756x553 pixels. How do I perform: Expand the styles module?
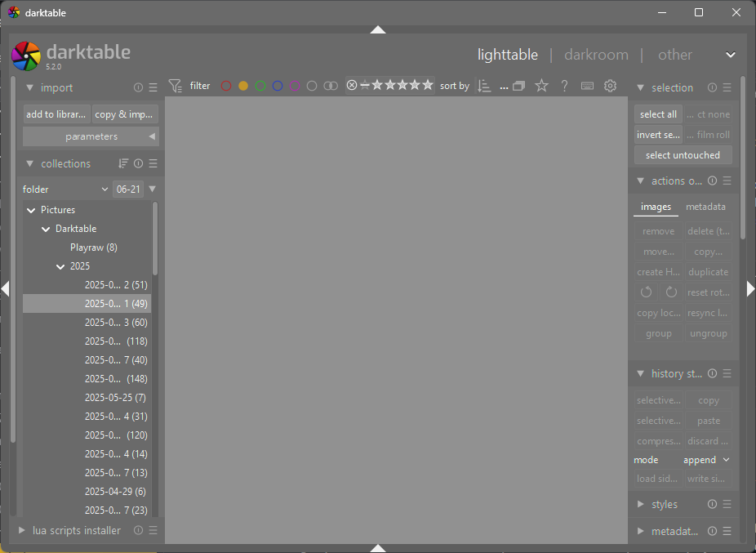tap(641, 504)
